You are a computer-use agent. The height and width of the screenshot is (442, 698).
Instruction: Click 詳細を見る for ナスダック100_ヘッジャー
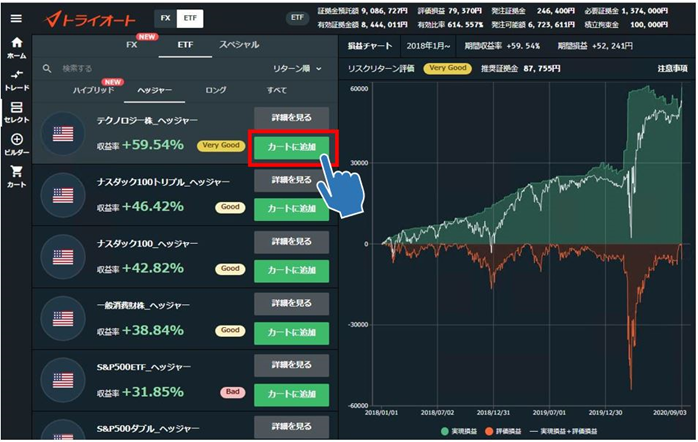coord(292,241)
